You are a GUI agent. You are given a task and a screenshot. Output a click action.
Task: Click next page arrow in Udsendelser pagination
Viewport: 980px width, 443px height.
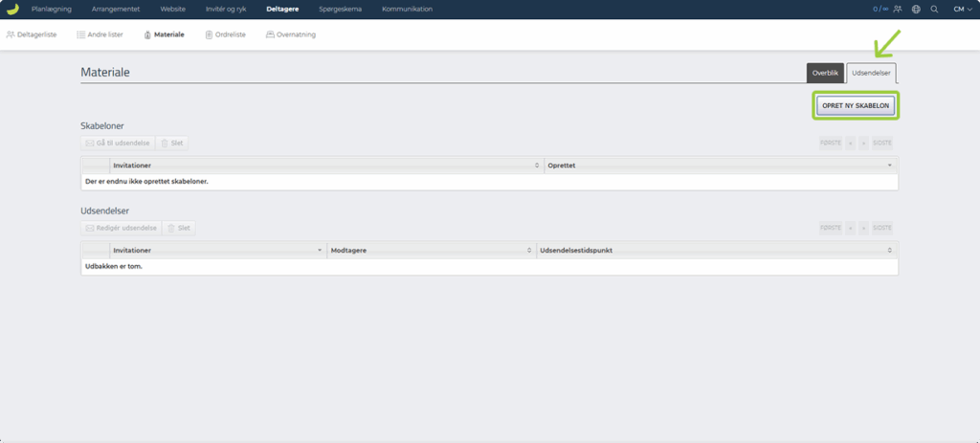(x=863, y=228)
